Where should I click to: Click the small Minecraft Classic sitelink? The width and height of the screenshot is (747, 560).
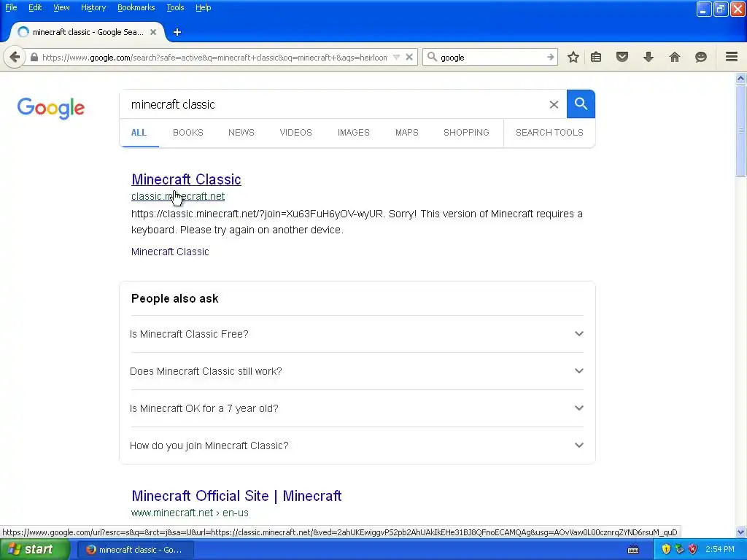pos(170,252)
